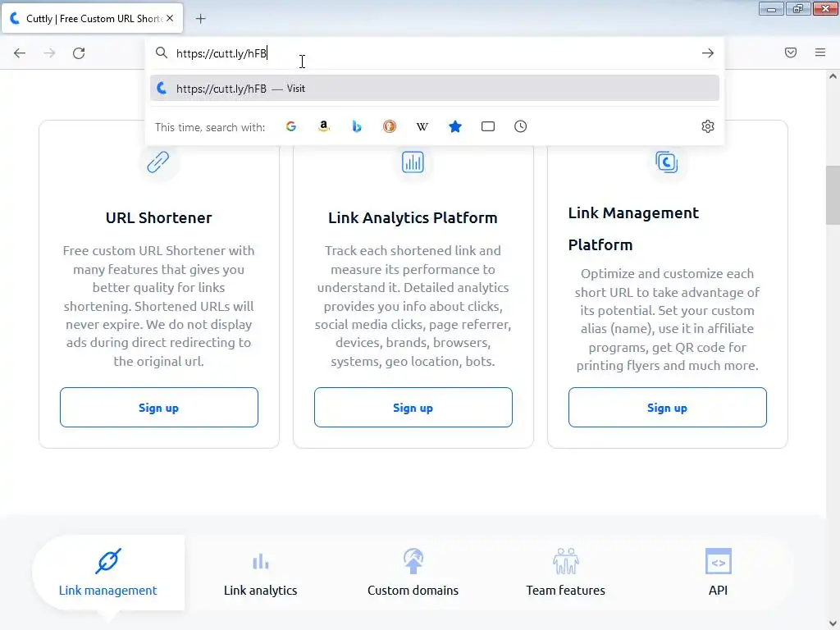The image size is (840, 630).
Task: Open the Firefox application menu
Action: click(x=820, y=52)
